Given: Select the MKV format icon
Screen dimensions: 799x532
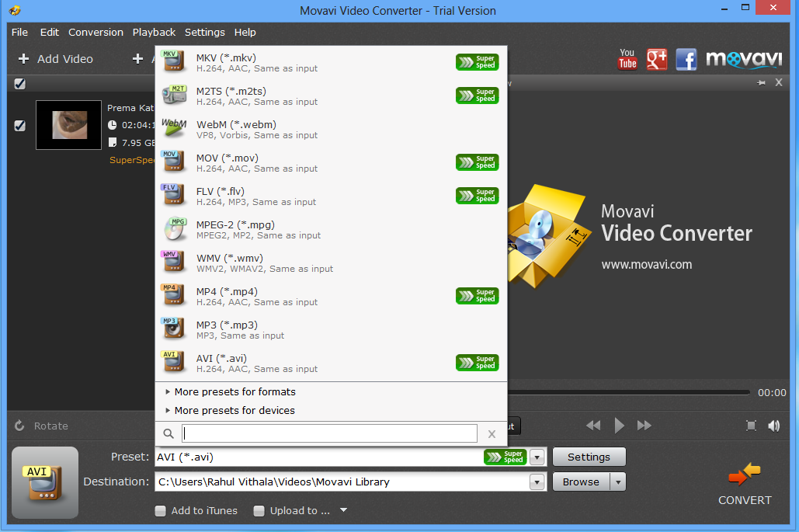Looking at the screenshot, I should point(173,61).
